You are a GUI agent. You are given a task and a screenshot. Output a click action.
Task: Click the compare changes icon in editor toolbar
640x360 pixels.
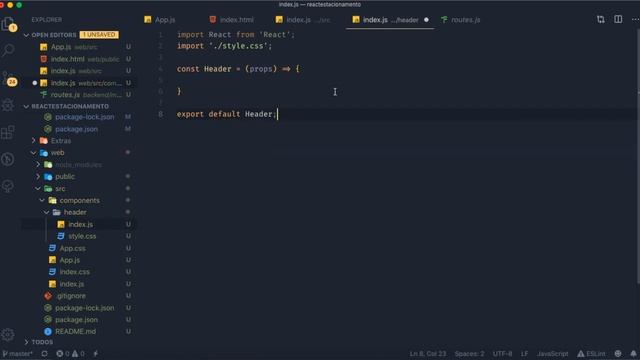600,20
